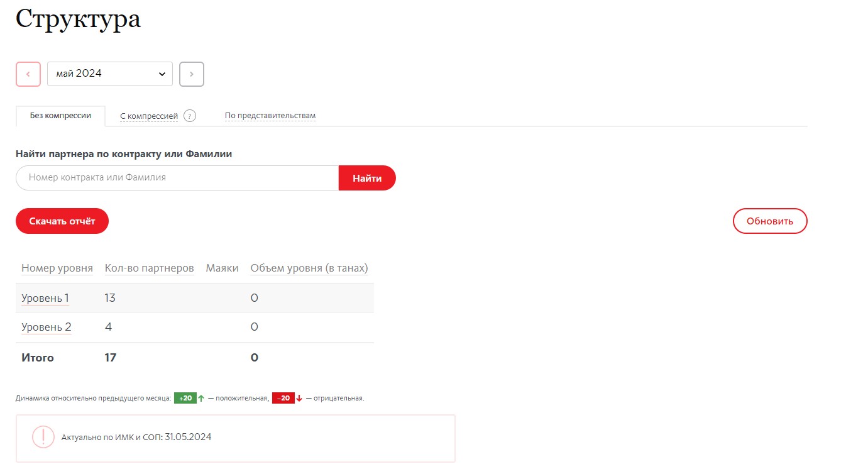The width and height of the screenshot is (868, 469).
Task: Click the Объем уровня (в танах) header
Action: pyautogui.click(x=309, y=268)
